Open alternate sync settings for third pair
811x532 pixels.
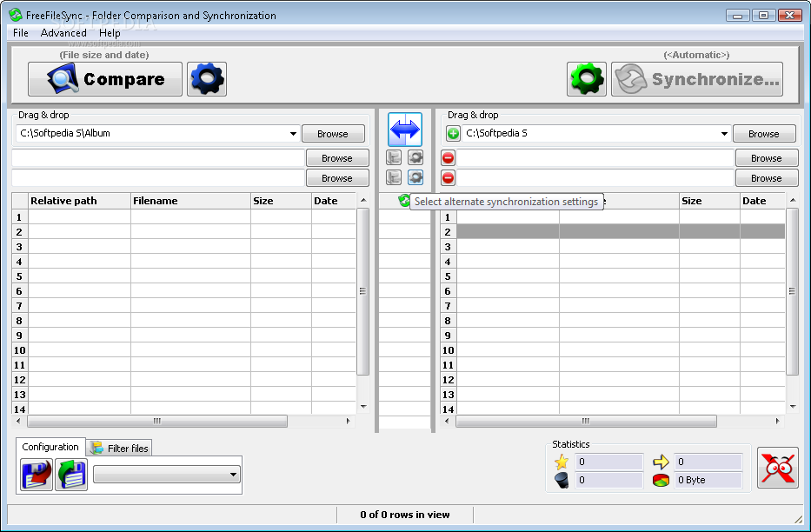415,177
